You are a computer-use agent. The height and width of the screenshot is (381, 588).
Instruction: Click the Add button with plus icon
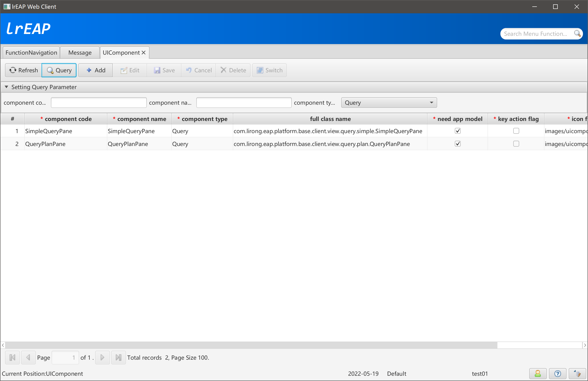pos(95,70)
